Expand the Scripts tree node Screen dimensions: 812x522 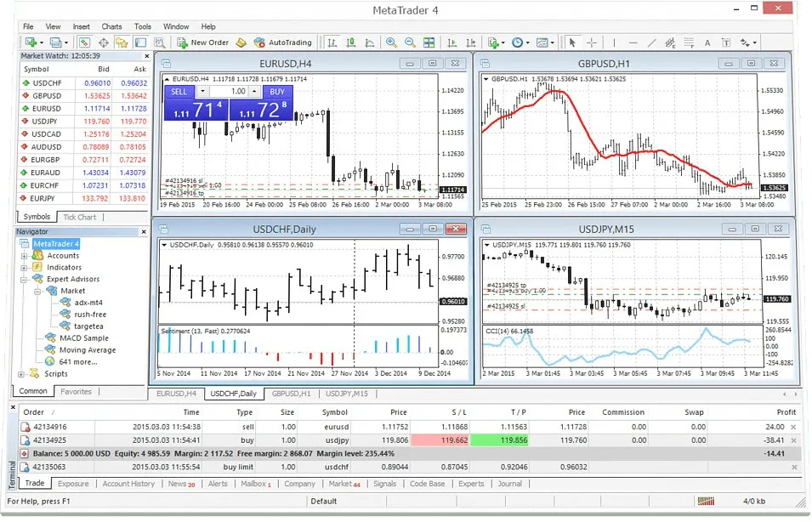pyautogui.click(x=20, y=374)
